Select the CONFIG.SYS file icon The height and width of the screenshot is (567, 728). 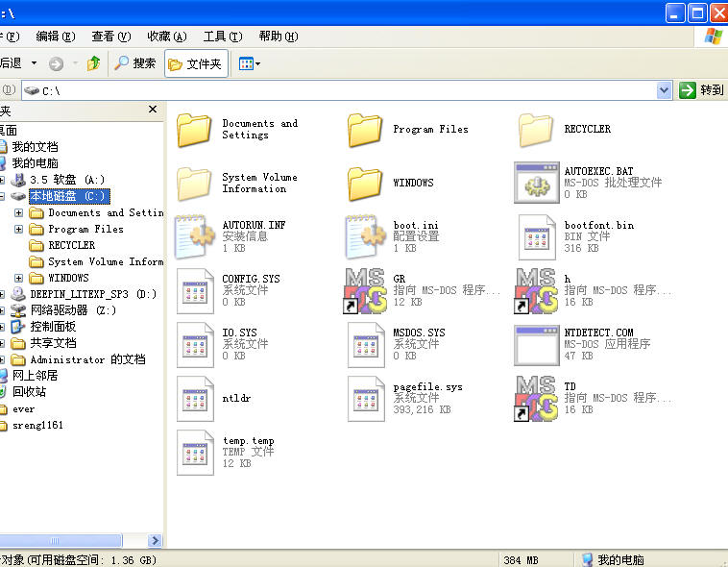tap(195, 291)
